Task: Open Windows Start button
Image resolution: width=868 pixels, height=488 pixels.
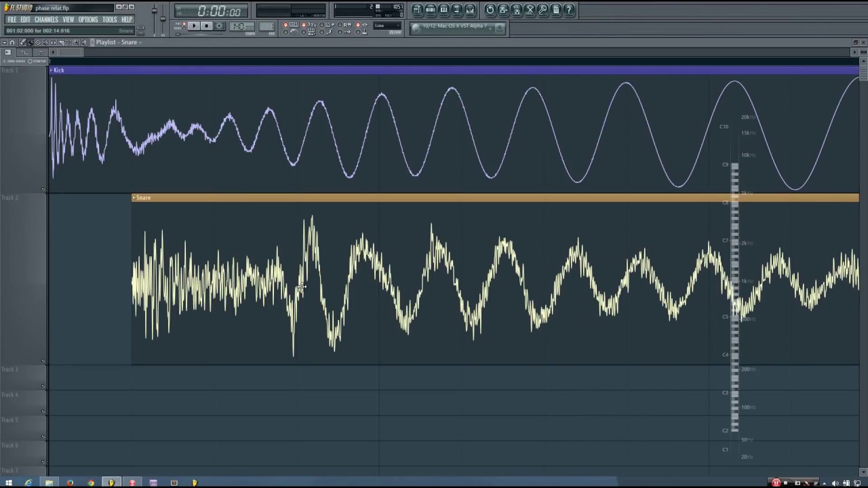Action: pos(8,483)
